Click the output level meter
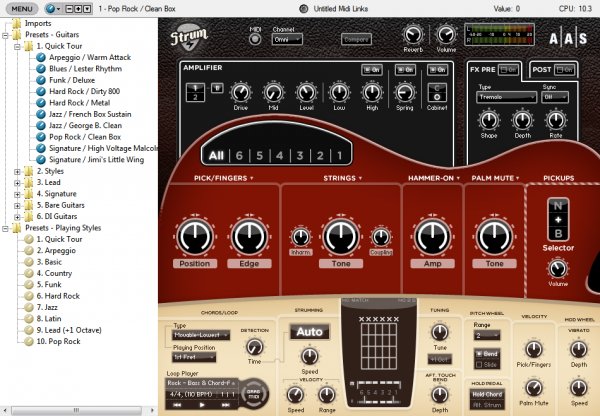This screenshot has height=416, width=600. [499, 35]
